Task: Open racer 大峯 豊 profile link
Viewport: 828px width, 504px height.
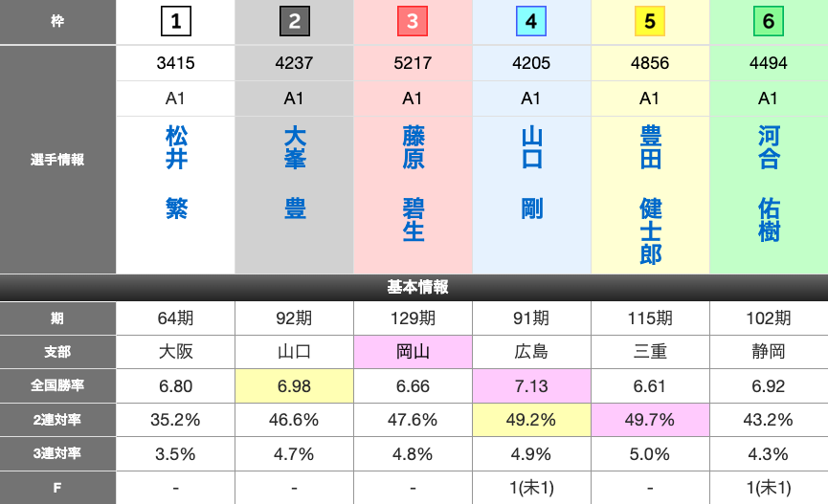Action: (x=295, y=174)
